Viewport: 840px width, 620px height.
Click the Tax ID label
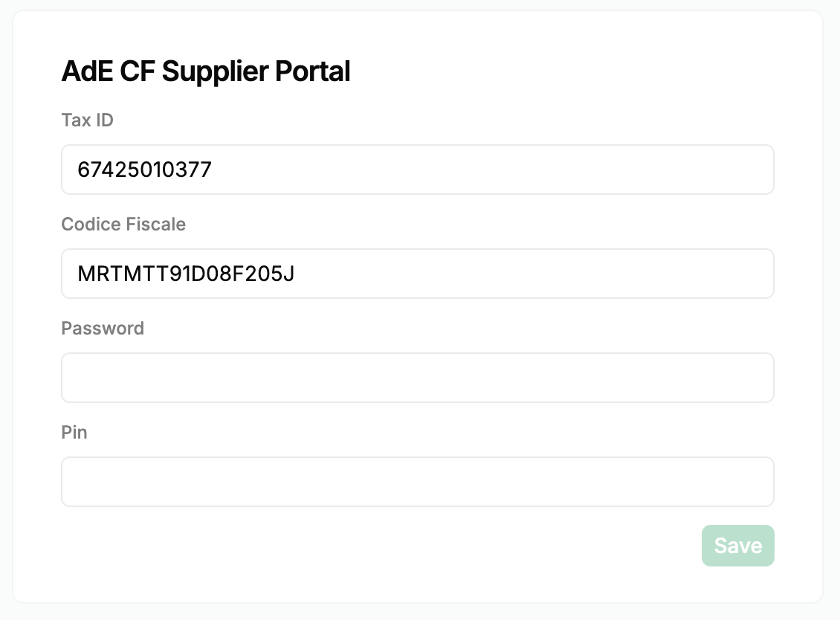pos(87,120)
